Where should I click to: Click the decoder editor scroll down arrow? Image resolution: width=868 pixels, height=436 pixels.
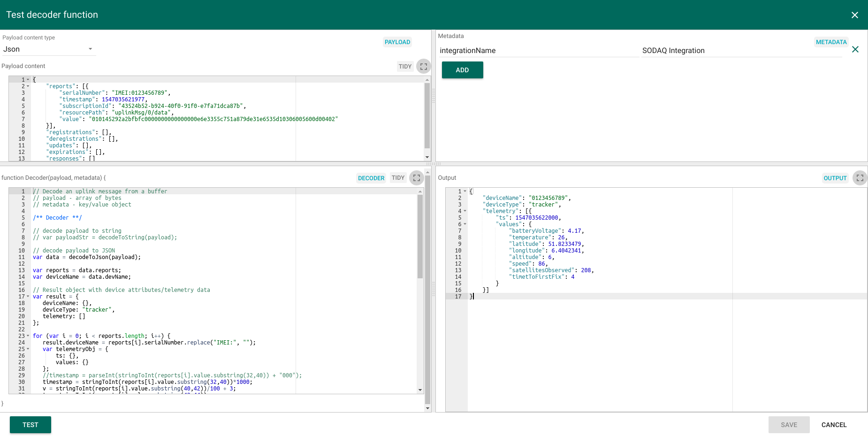click(x=420, y=390)
